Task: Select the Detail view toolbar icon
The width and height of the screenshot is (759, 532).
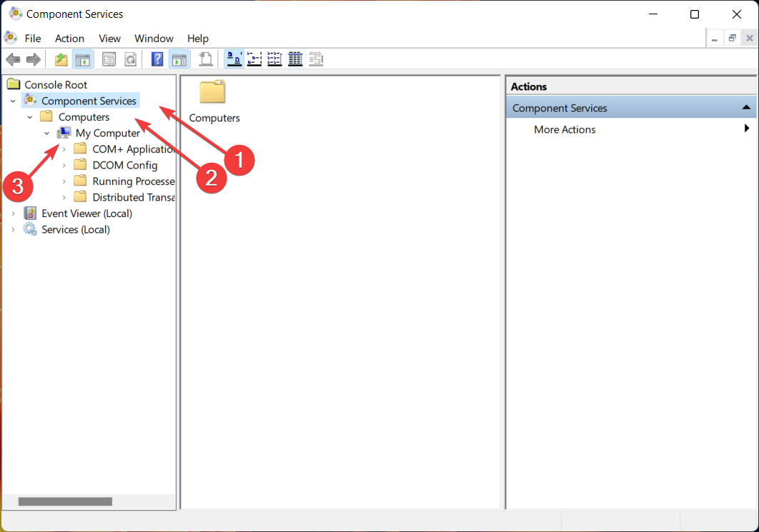Action: tap(295, 59)
